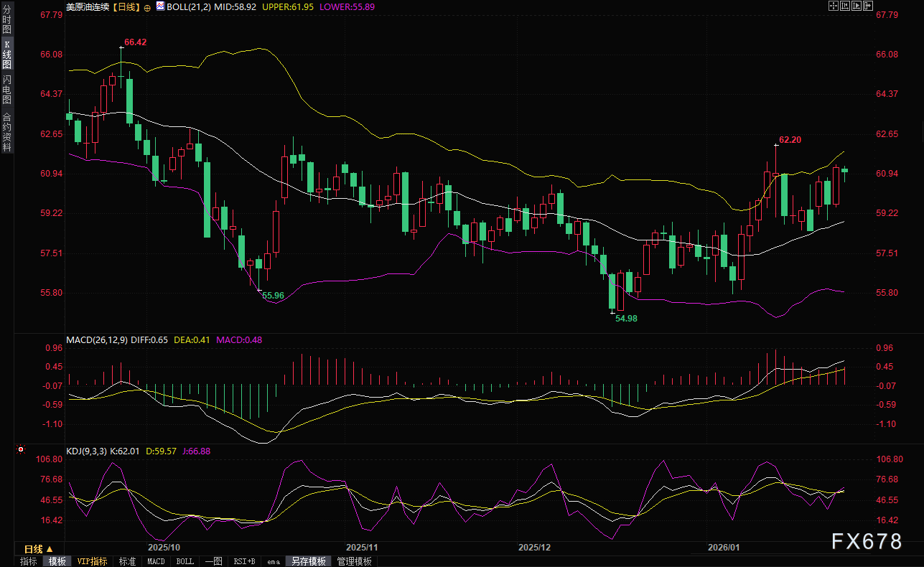The width and height of the screenshot is (924, 567).
Task: Click the jump-to-latest arrow icon
Action: (867, 6)
